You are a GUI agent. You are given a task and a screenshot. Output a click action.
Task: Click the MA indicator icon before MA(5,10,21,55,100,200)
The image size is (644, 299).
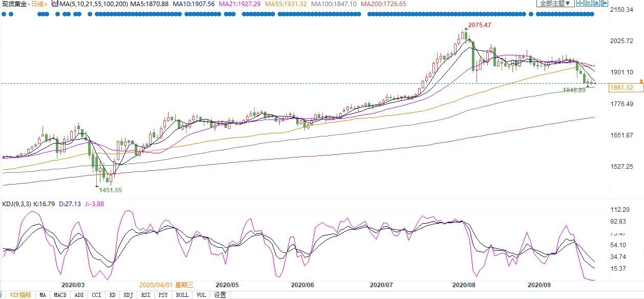(55, 4)
